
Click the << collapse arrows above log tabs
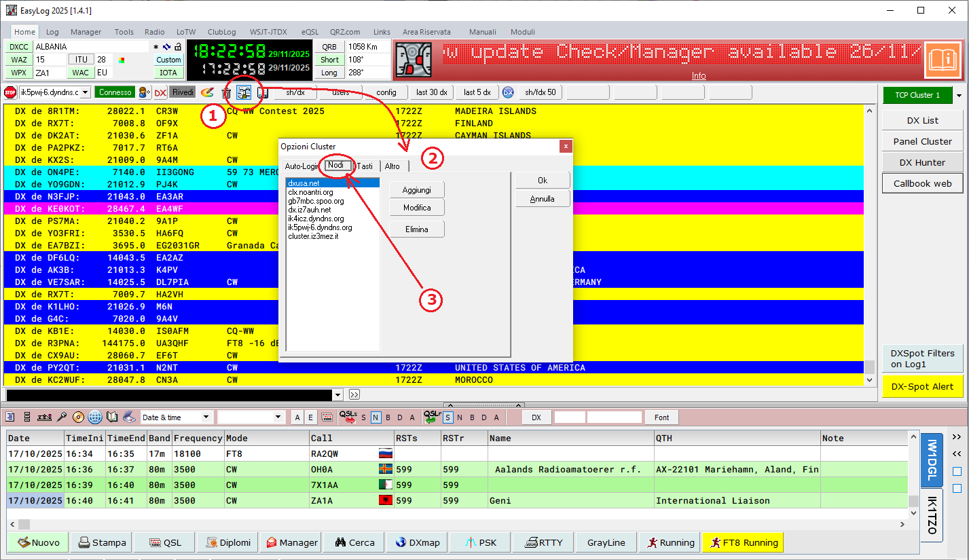point(957,454)
